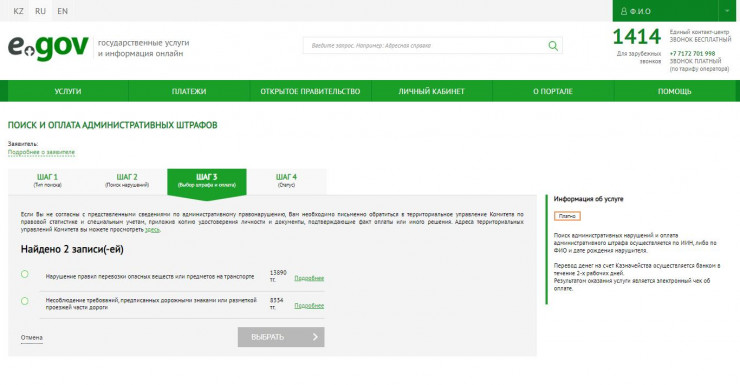Open the ПОМОЩЬ menu
Image resolution: width=740 pixels, height=385 pixels.
point(674,91)
